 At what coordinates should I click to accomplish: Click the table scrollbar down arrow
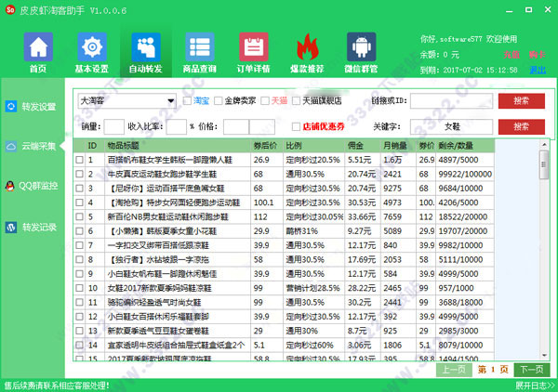click(544, 356)
